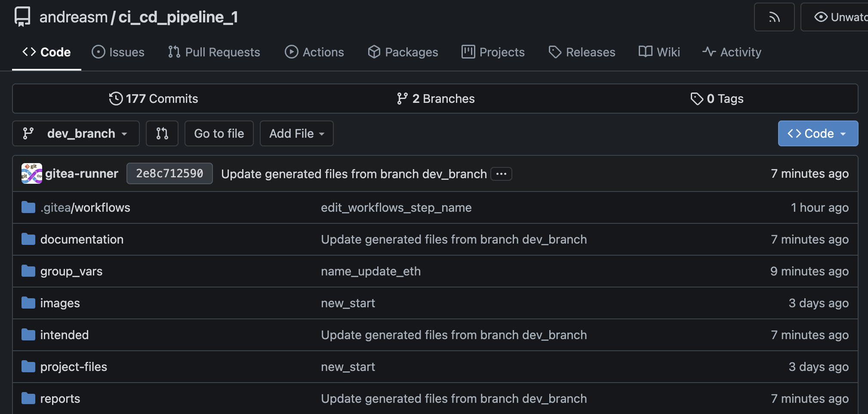Image resolution: width=868 pixels, height=414 pixels.
Task: Open the documentation folder
Action: (x=82, y=239)
